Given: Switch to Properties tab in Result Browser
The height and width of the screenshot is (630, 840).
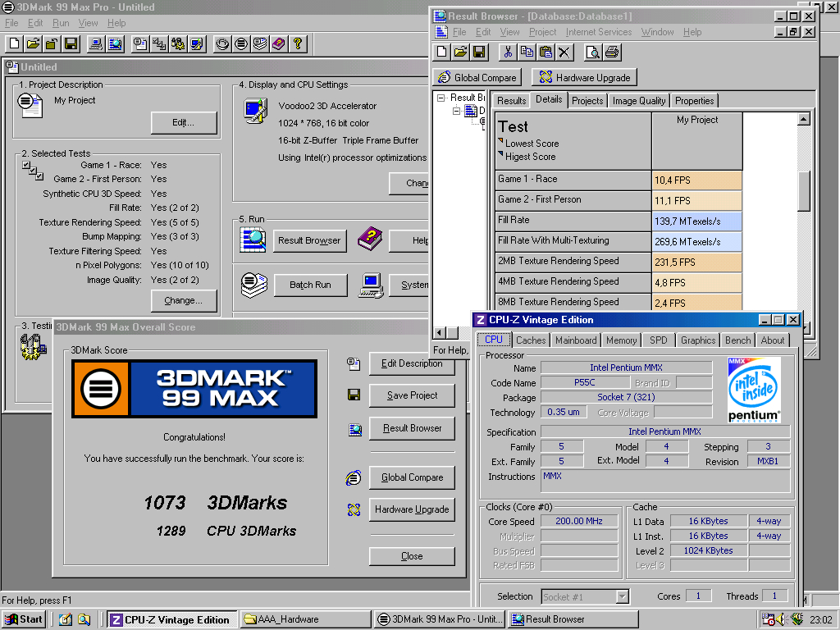Looking at the screenshot, I should pos(694,101).
